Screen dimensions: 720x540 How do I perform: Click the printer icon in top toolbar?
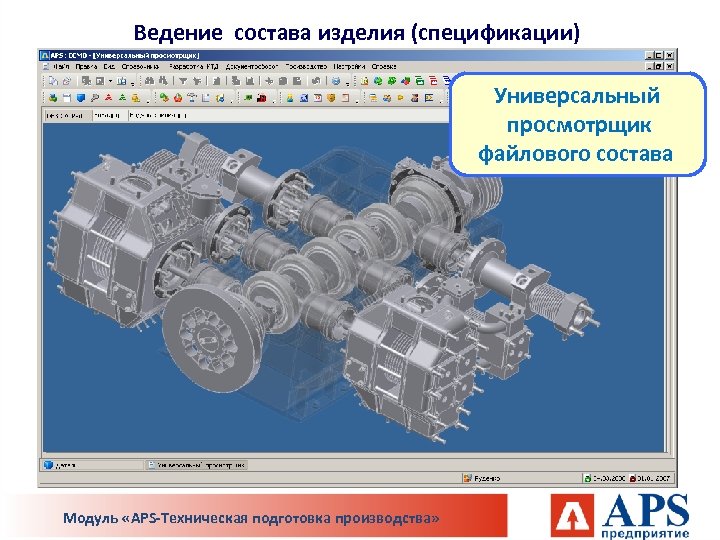pyautogui.click(x=336, y=81)
